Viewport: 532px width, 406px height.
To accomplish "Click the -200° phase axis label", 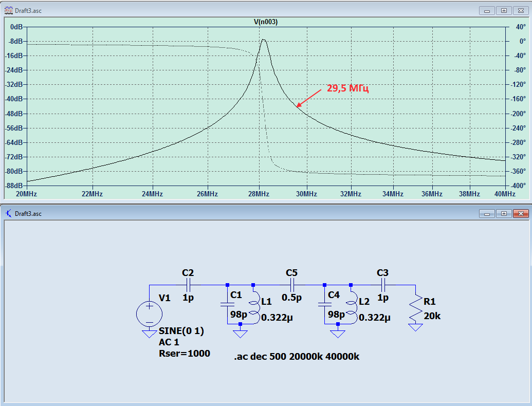I will point(519,114).
